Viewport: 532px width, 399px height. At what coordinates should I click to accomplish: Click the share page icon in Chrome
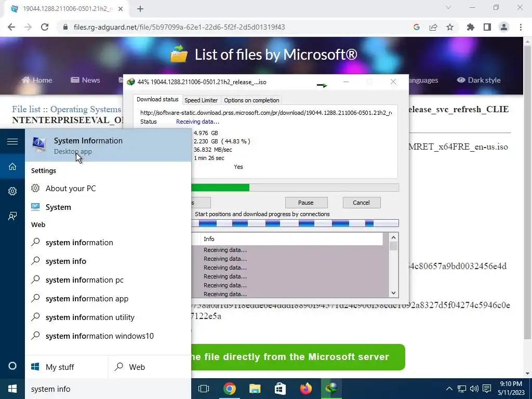[x=433, y=27]
